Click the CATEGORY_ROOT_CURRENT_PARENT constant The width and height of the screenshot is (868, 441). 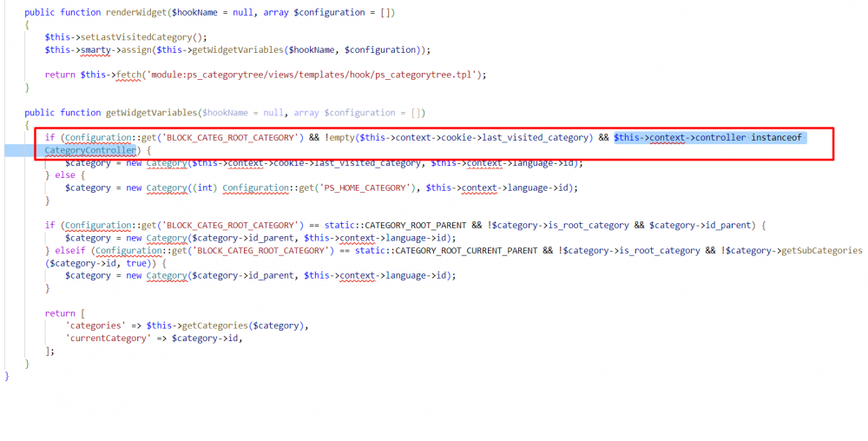pyautogui.click(x=466, y=250)
